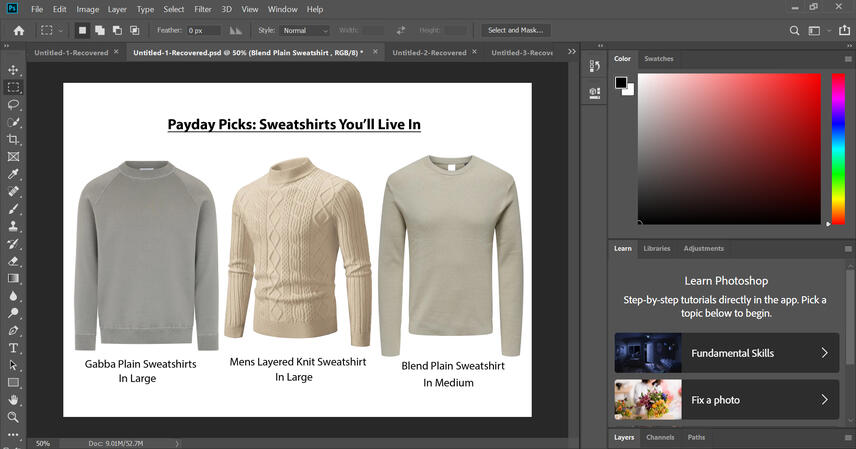Image resolution: width=856 pixels, height=449 pixels.
Task: Show more document tabs chevron
Action: click(x=572, y=52)
